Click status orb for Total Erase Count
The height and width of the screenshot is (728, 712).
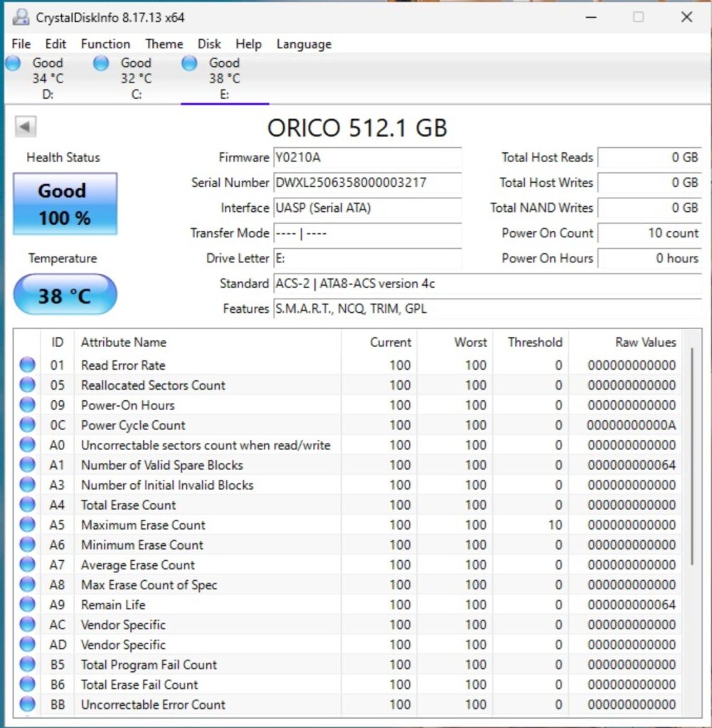click(x=28, y=505)
